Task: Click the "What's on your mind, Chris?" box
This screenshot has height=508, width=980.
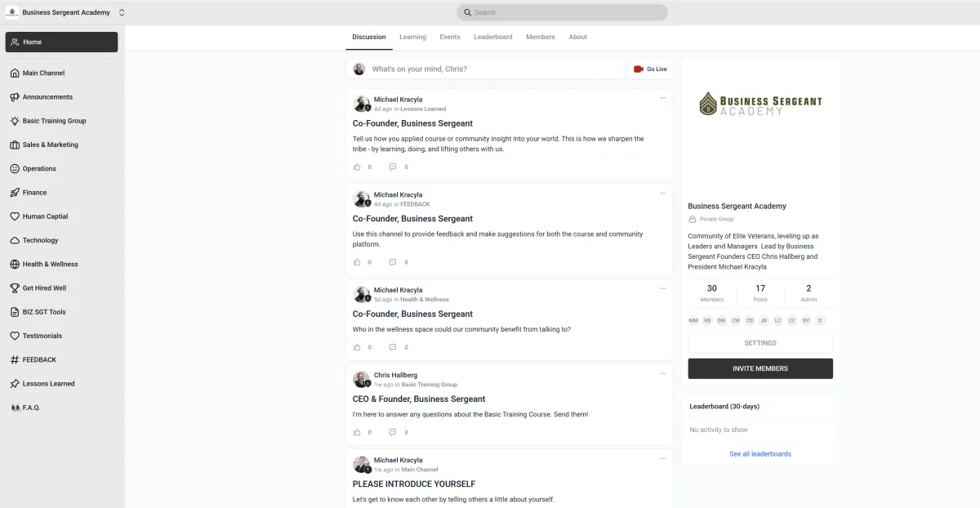Action: (485, 69)
